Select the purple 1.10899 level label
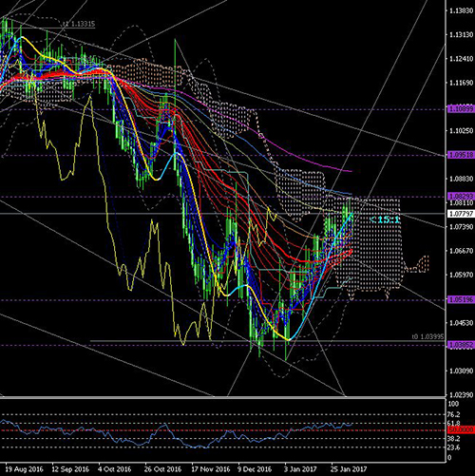 [x=461, y=109]
